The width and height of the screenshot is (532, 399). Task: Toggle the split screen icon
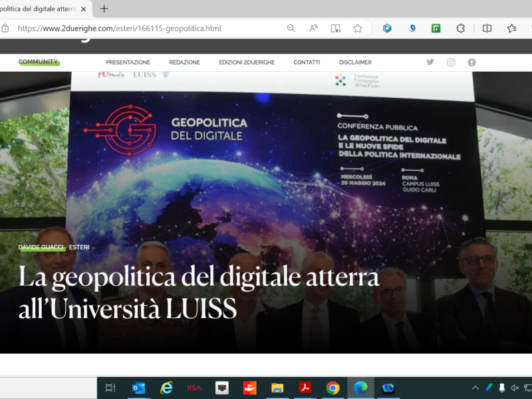pos(487,29)
